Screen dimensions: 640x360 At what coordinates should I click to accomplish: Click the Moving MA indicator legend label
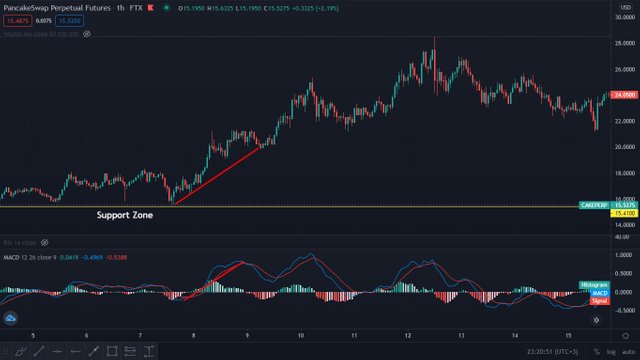[41, 34]
